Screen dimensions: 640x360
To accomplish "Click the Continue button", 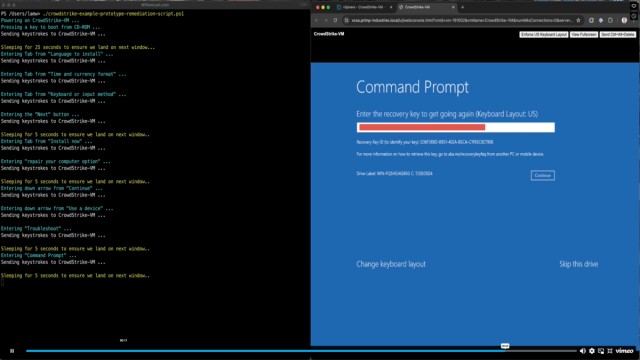I will point(542,176).
